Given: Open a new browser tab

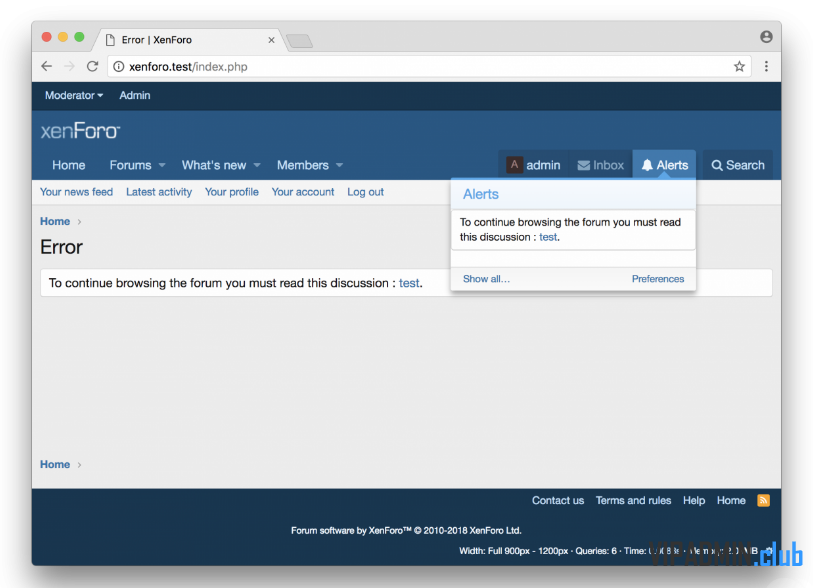Looking at the screenshot, I should tap(299, 40).
